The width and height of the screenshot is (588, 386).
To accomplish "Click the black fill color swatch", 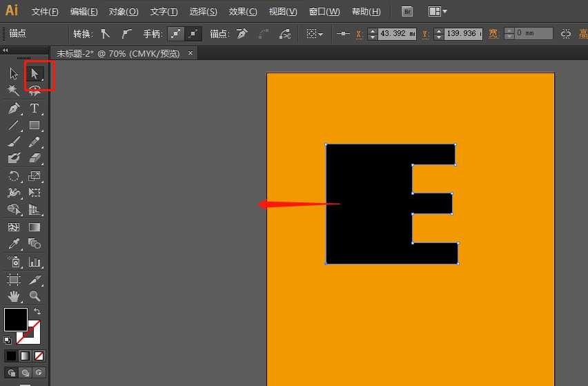I will [x=15, y=319].
